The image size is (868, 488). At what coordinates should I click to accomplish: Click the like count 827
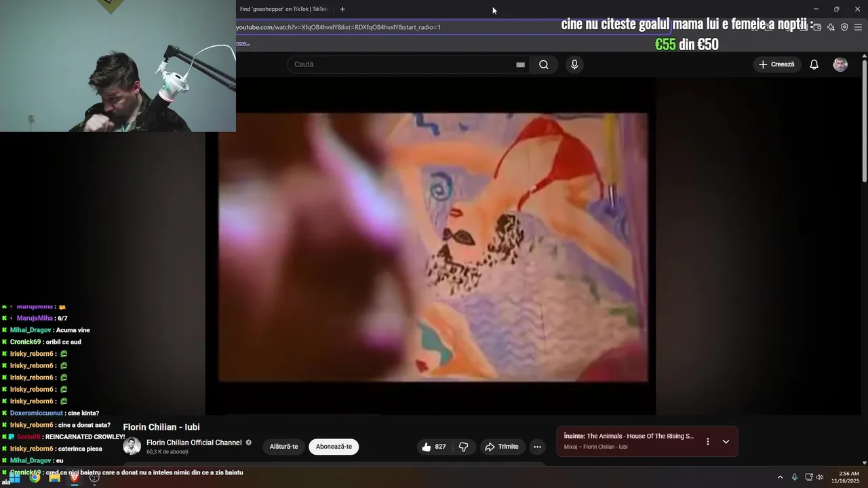click(440, 447)
